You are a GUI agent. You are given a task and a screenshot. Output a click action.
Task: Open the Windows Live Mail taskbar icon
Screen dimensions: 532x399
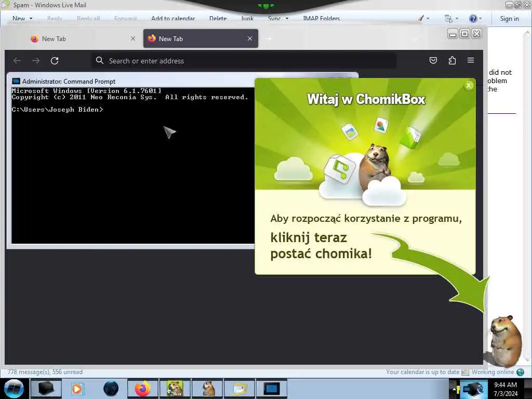(239, 389)
